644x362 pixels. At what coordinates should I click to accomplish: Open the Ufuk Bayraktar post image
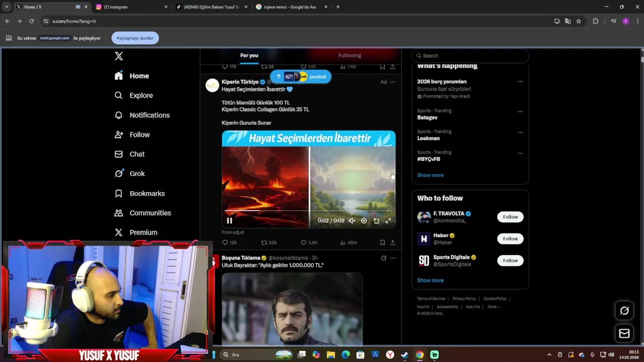pyautogui.click(x=292, y=309)
